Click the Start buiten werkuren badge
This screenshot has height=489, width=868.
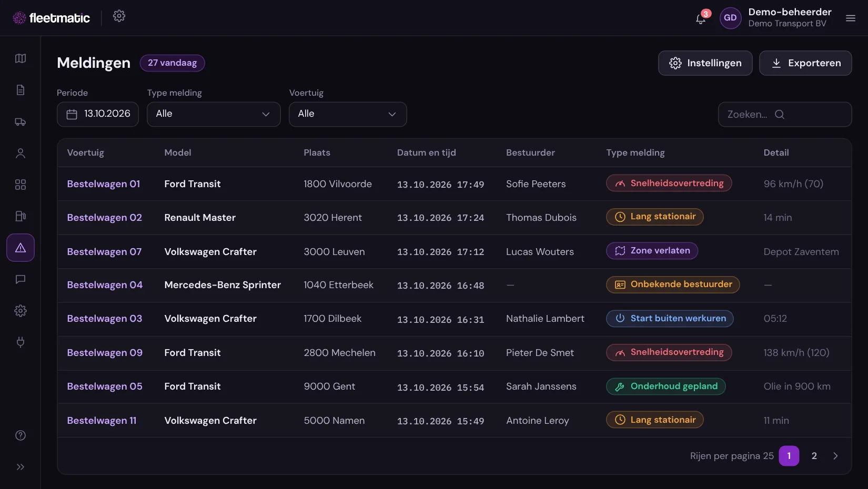click(x=670, y=319)
